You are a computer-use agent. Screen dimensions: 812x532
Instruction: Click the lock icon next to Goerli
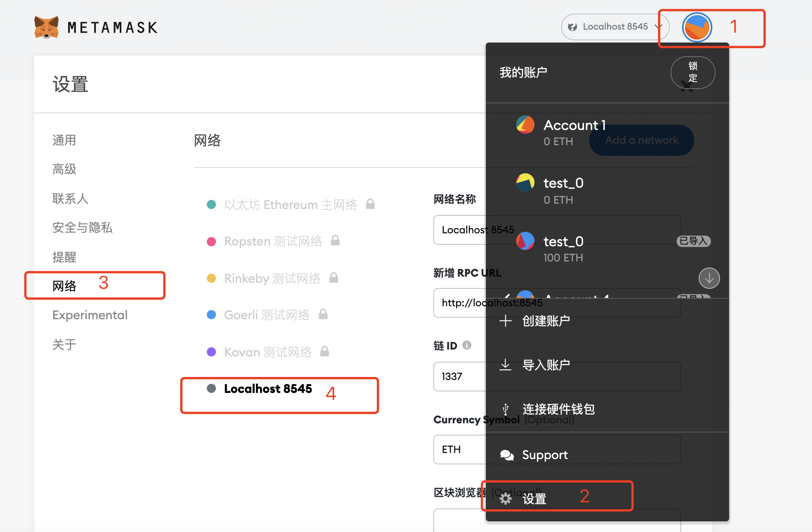[323, 314]
